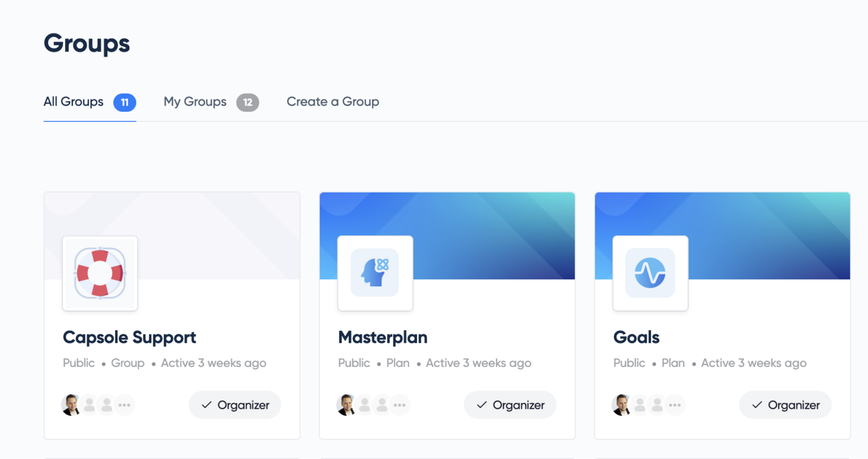Screen dimensions: 868x459
Task: Open the Capsole Support lifebuoy group icon
Action: [x=100, y=273]
